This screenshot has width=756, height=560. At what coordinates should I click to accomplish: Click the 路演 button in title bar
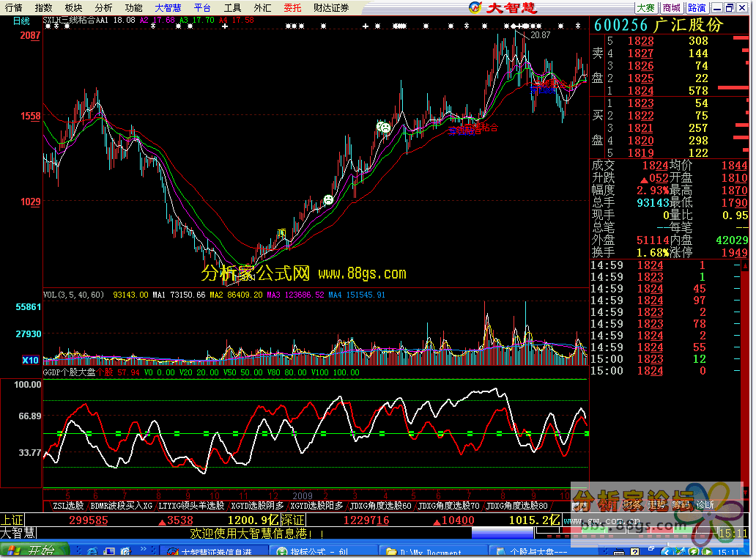click(x=697, y=8)
